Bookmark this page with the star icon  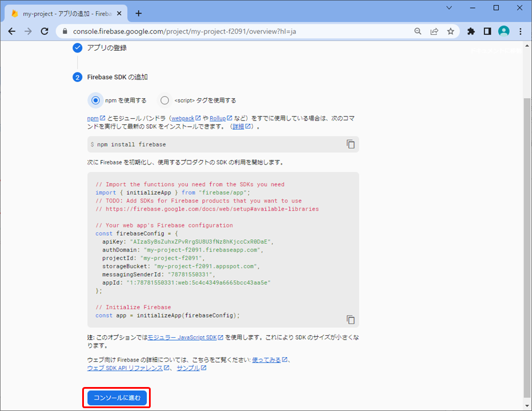coord(450,31)
